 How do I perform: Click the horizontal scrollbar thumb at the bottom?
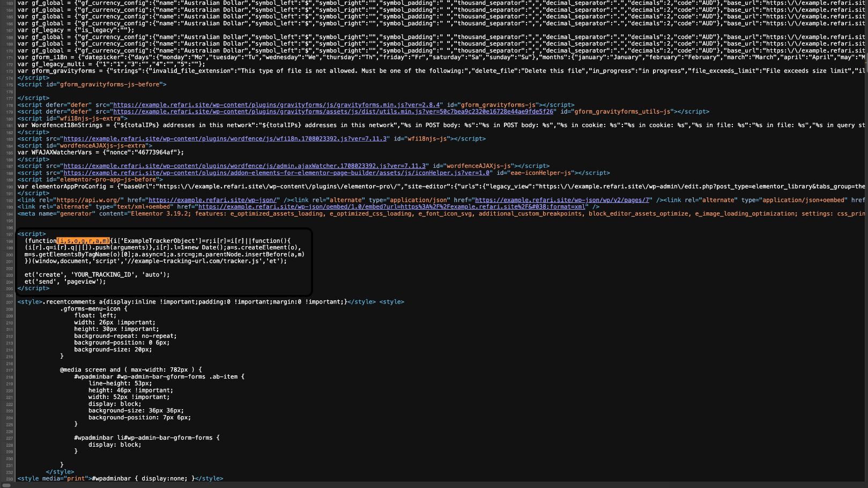pos(6,485)
